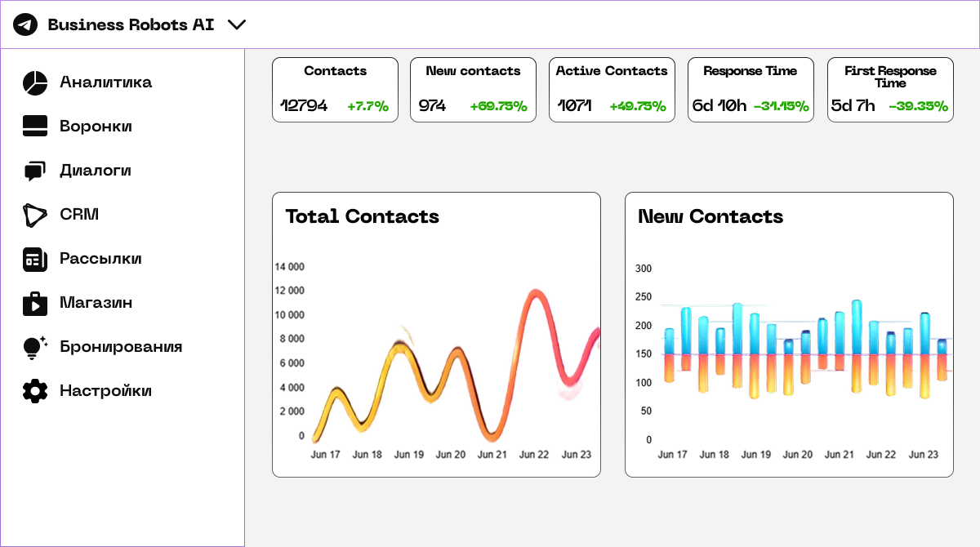The image size is (980, 547).
Task: Click the First Response Time card
Action: [890, 90]
